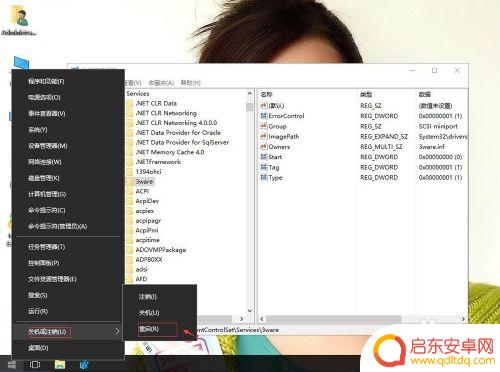Image resolution: width=500 pixels, height=372 pixels.
Task: Click the Services parent key
Action: [x=138, y=94]
